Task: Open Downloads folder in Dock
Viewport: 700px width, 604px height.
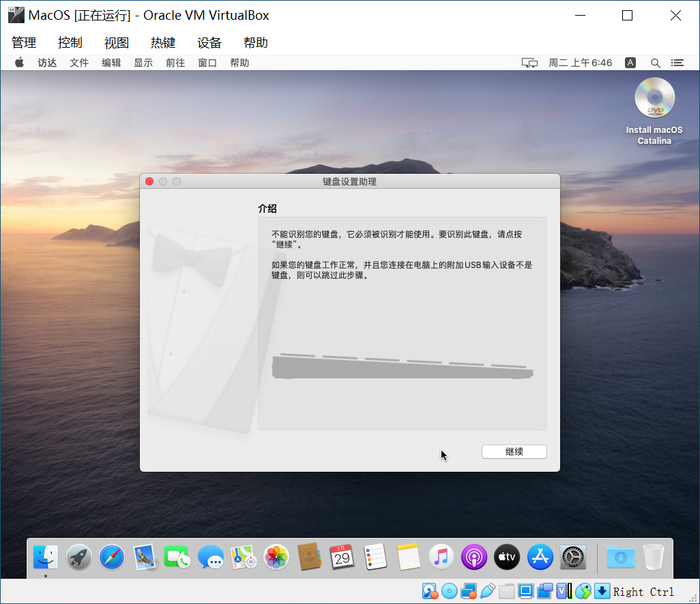Action: pyautogui.click(x=621, y=558)
